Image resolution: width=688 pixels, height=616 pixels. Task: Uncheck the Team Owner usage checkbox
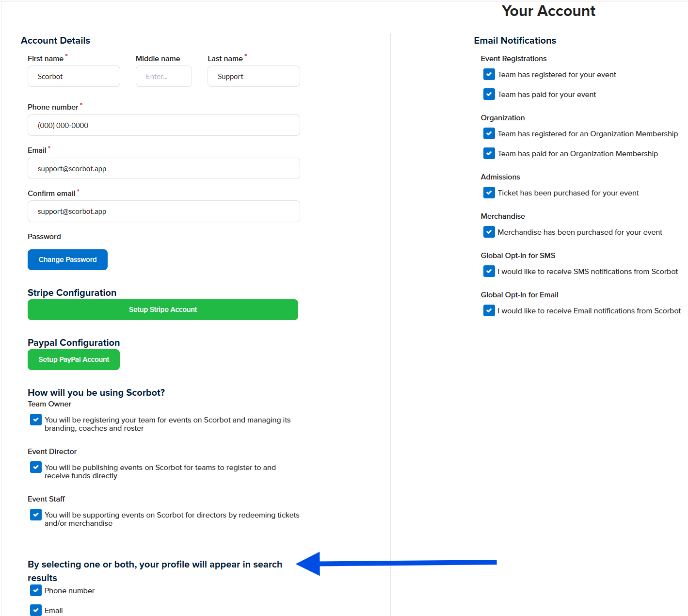36,420
